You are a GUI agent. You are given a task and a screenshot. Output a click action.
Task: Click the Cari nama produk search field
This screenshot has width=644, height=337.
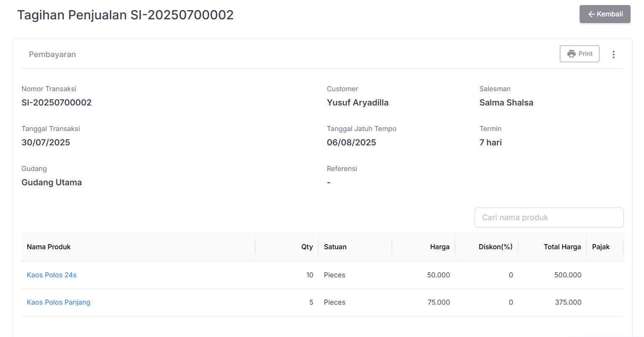tap(549, 217)
